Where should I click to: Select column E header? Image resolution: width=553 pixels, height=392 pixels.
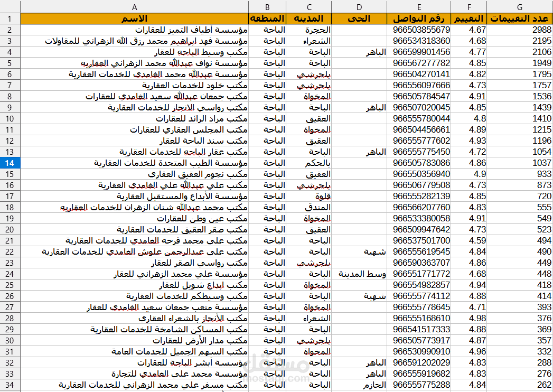pos(419,7)
